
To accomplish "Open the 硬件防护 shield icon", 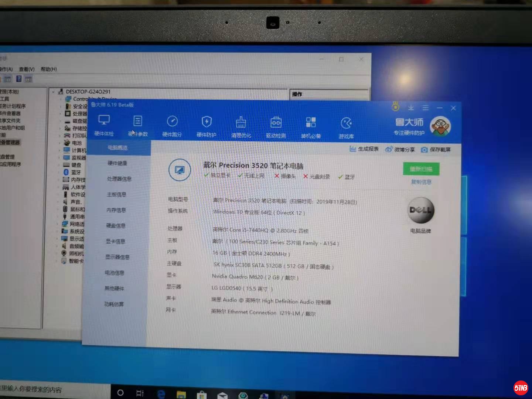I will (x=206, y=122).
